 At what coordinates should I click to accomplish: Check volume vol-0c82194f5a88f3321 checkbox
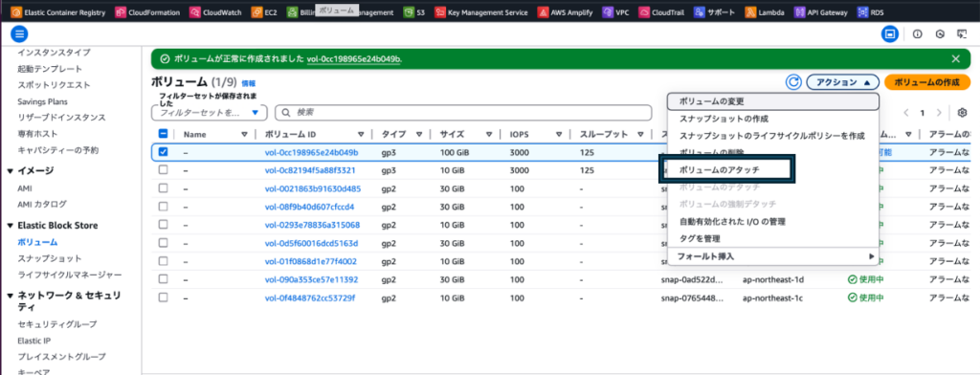click(x=163, y=169)
